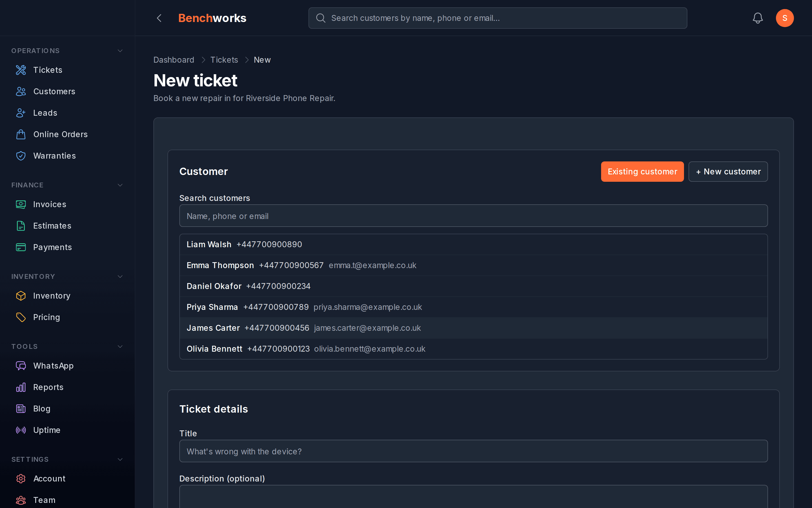The height and width of the screenshot is (508, 812).
Task: Click the Invoices cash icon
Action: tap(21, 204)
